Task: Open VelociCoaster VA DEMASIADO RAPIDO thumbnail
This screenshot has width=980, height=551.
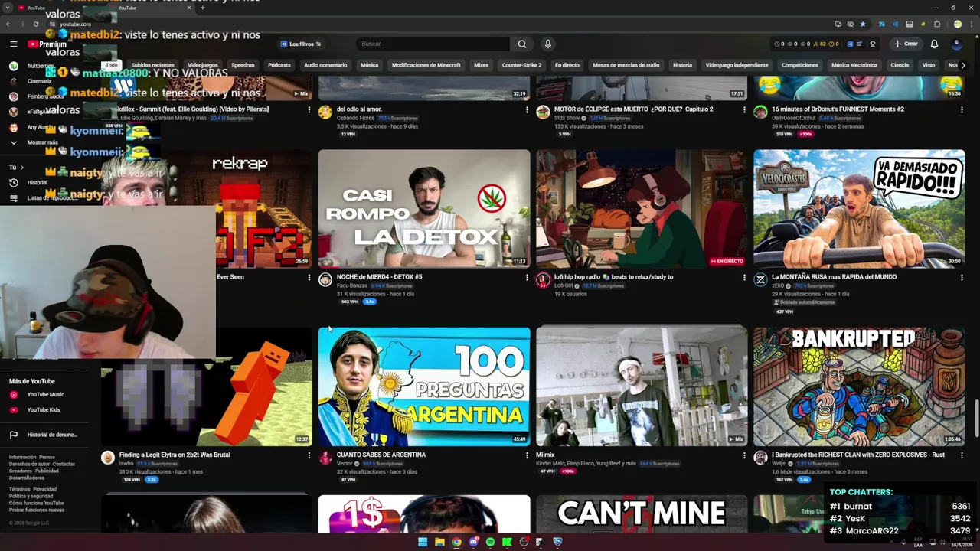Action: click(859, 208)
